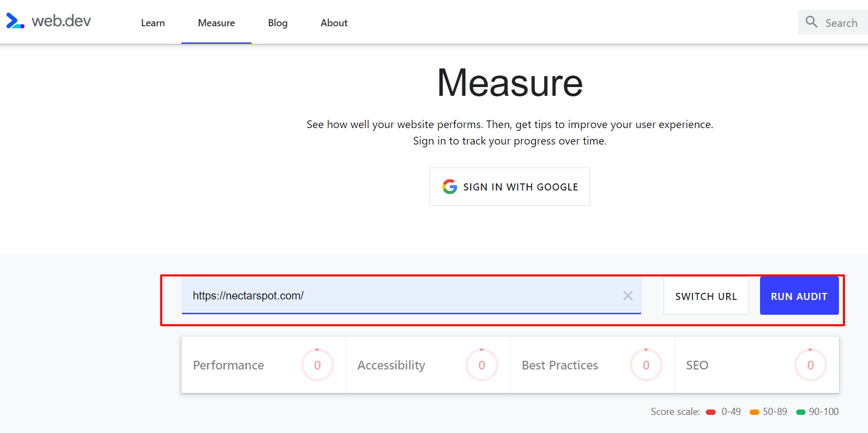This screenshot has width=868, height=433.
Task: Click the Accessibility score gauge
Action: 482,365
